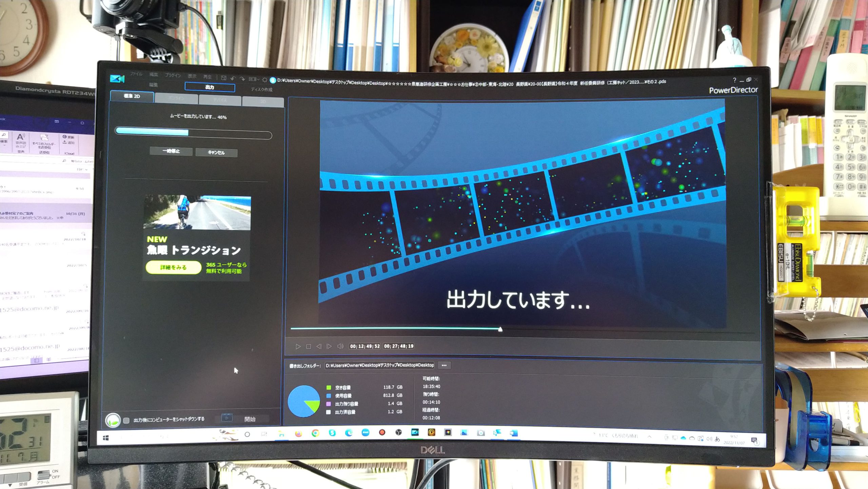Click the browse folder ellipsis button

tap(444, 365)
